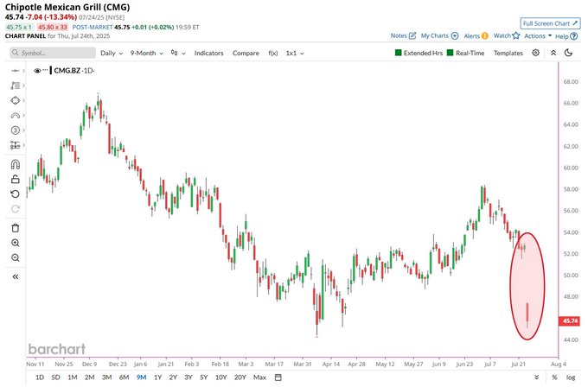Open chart settings gear icon
The image size is (588, 387).
pos(536,53)
